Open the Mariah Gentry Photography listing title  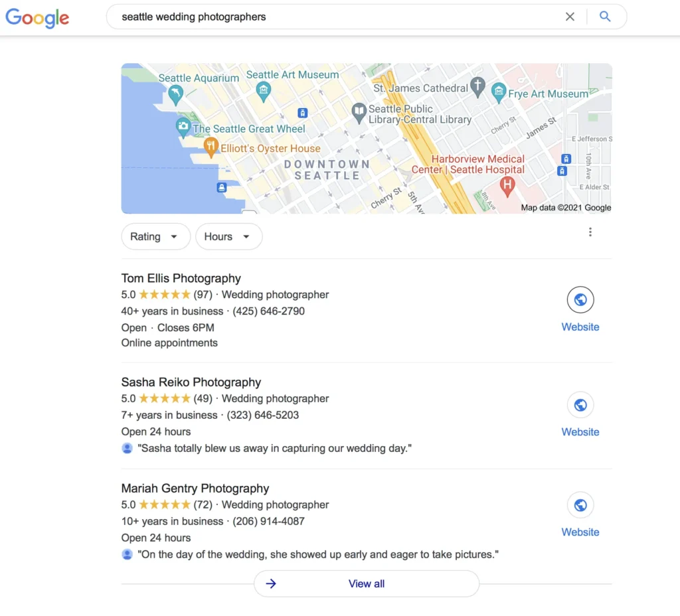pyautogui.click(x=195, y=489)
